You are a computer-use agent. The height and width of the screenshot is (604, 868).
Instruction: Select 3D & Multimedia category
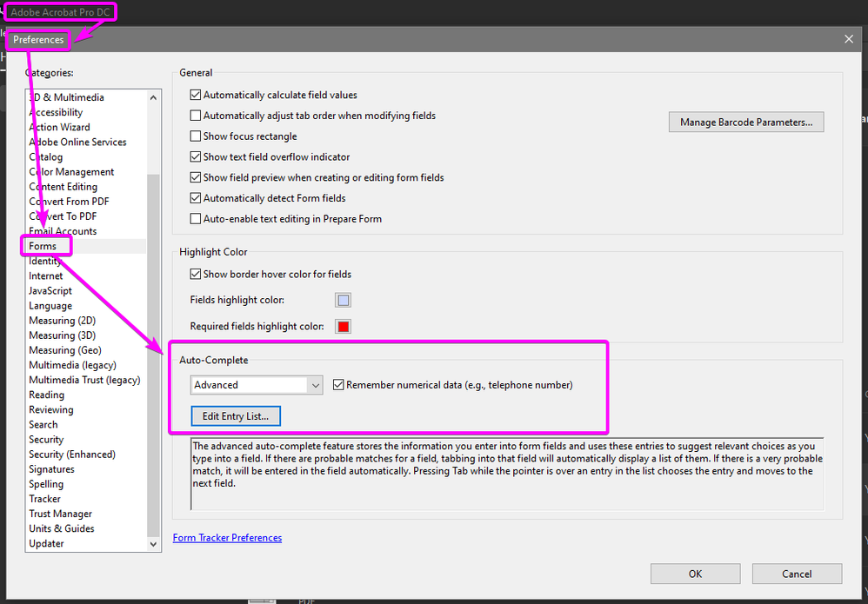66,97
